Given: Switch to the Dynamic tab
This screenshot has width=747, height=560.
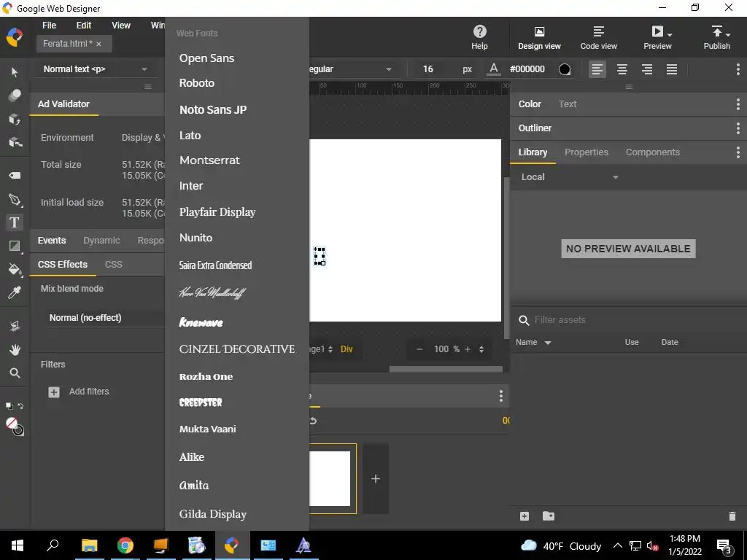Looking at the screenshot, I should click(101, 241).
